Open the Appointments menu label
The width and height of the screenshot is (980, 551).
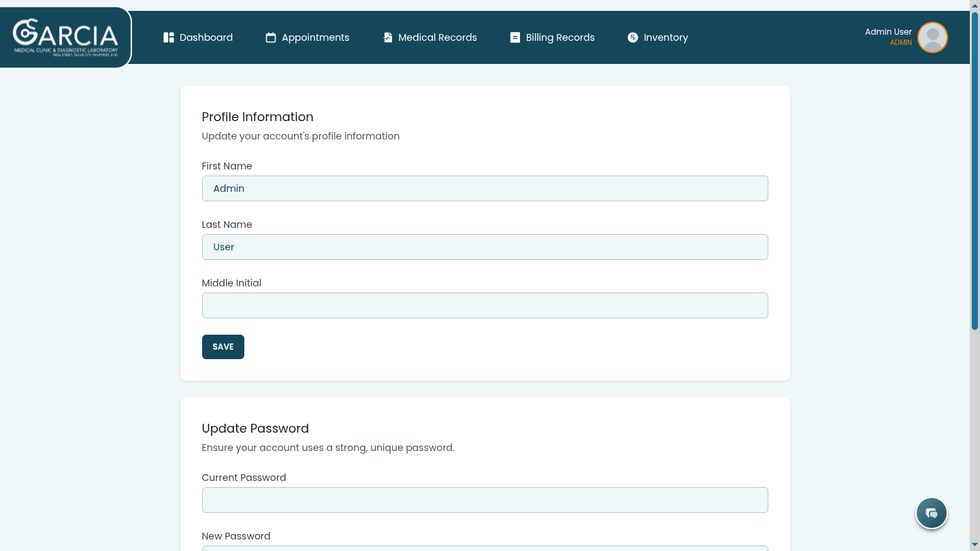(x=315, y=37)
